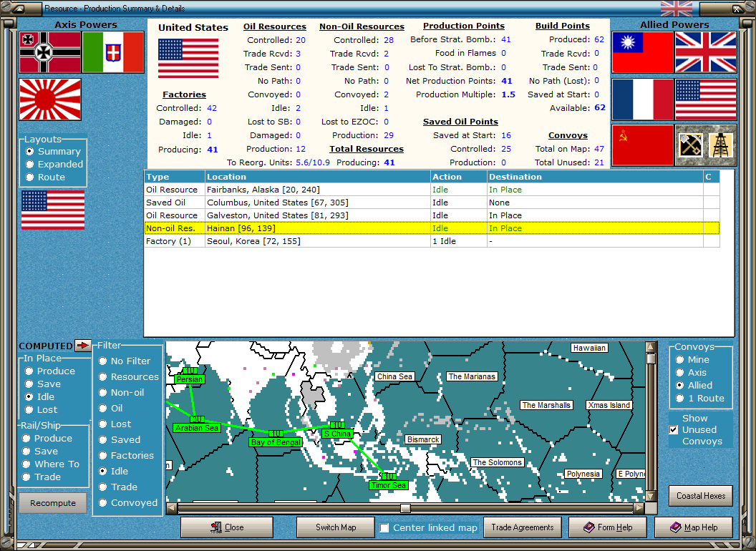The width and height of the screenshot is (756, 551).
Task: Click the US flag below the Layouts box
Action: click(53, 210)
